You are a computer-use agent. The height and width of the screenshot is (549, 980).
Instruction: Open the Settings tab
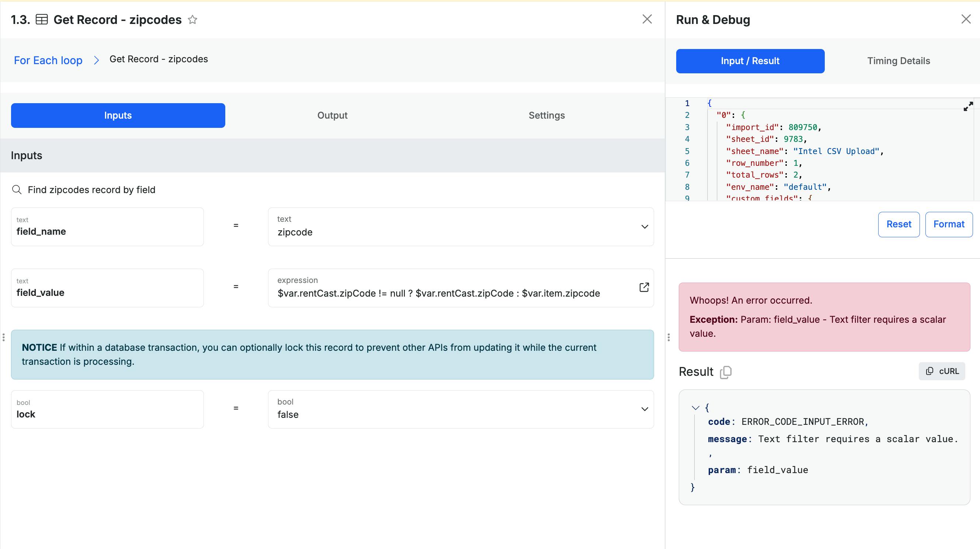point(547,115)
